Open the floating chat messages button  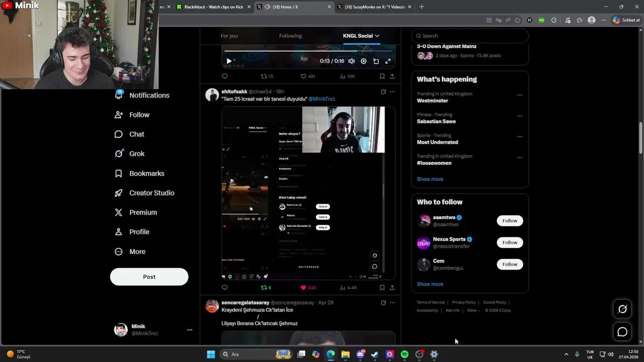pos(622,332)
